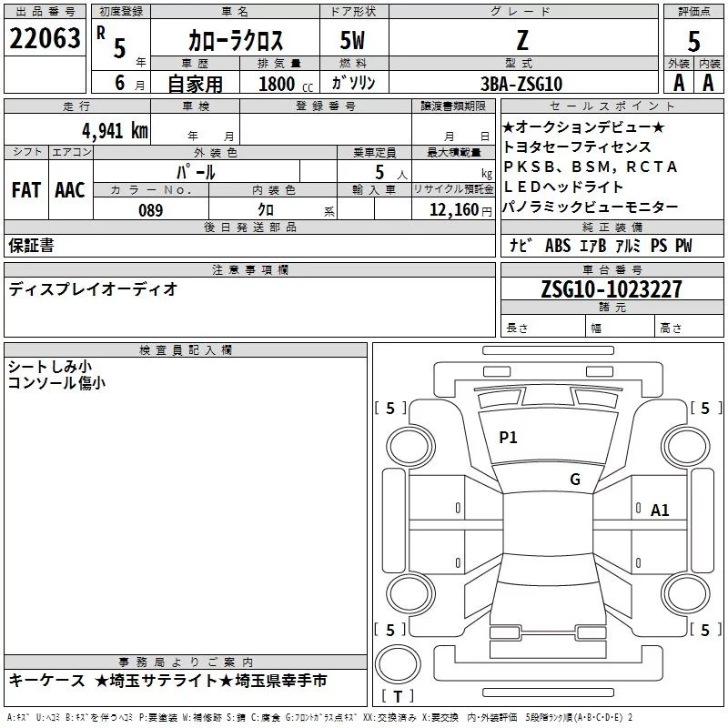This screenshot has width=728, height=728.
Task: Click the bottom-left [5] tire marker
Action: 390,630
